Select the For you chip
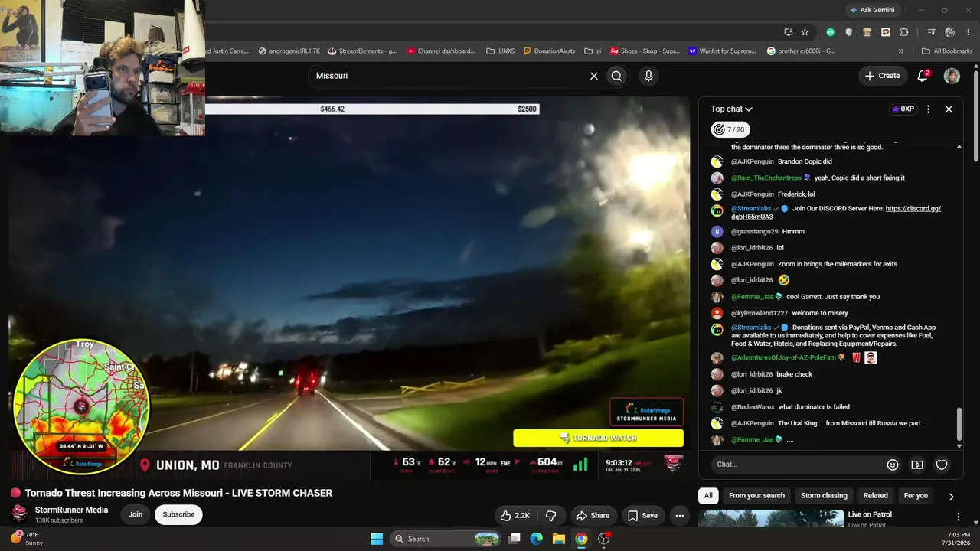Image resolution: width=980 pixels, height=551 pixels. tap(916, 496)
